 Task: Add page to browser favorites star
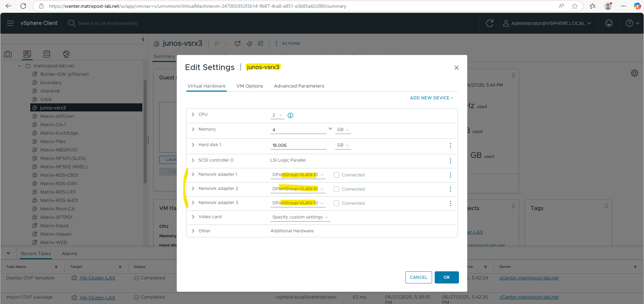coord(575,6)
